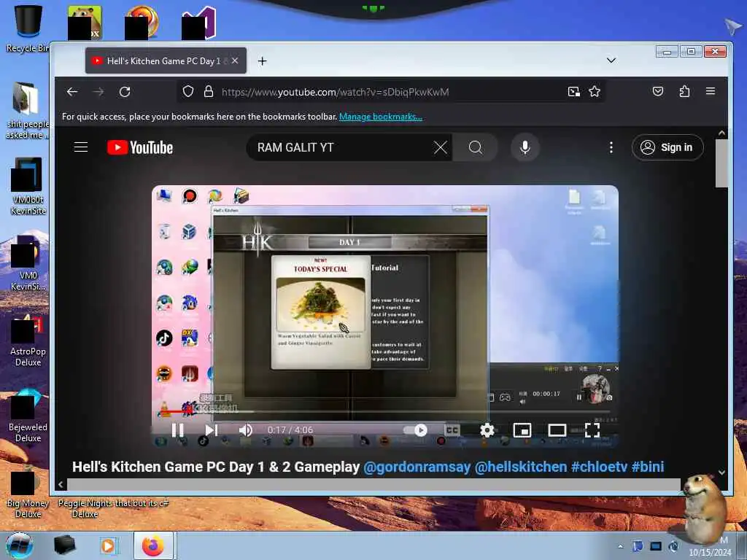Open the #bini hashtag link
The width and height of the screenshot is (747, 560).
[648, 467]
